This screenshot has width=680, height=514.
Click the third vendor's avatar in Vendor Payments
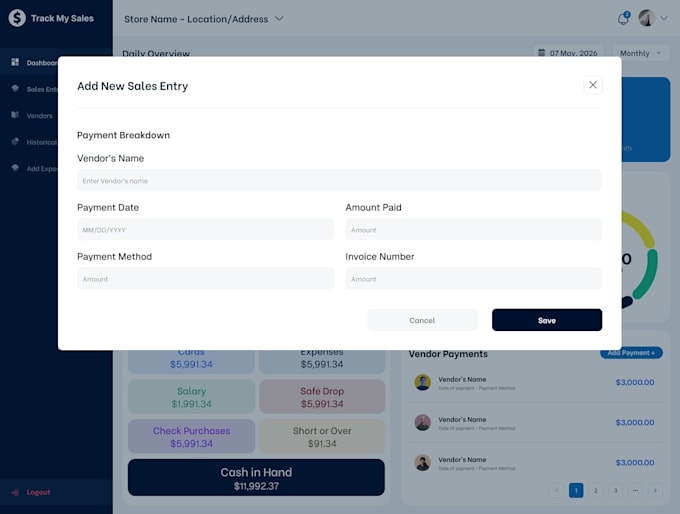[422, 463]
